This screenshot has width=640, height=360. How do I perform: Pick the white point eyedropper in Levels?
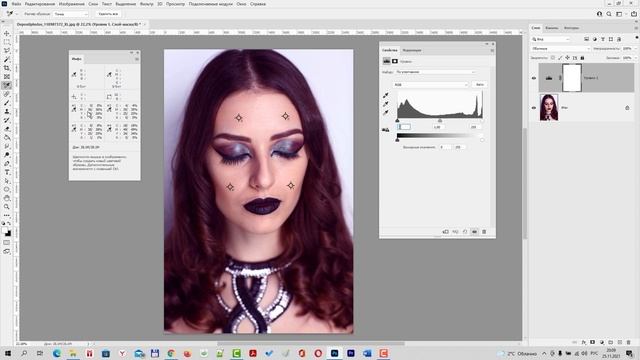pyautogui.click(x=385, y=113)
